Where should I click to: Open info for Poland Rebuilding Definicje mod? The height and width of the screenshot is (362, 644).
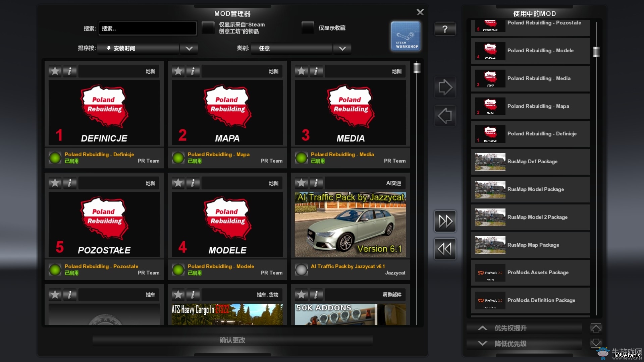click(70, 71)
